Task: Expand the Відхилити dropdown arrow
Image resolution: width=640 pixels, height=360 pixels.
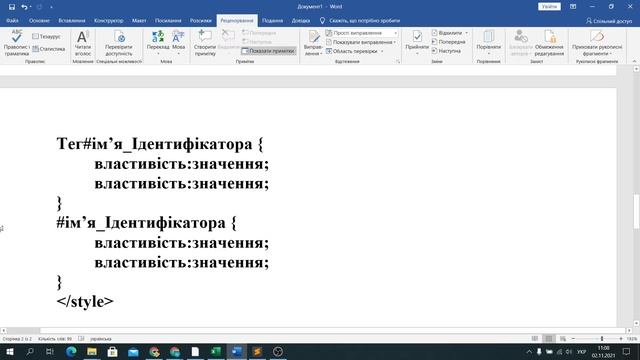Action: (x=467, y=33)
